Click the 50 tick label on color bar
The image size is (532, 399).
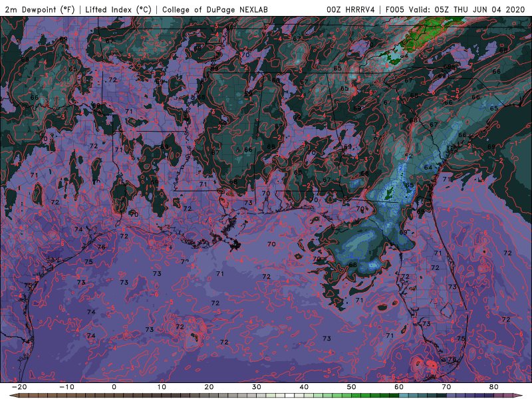tap(352, 387)
